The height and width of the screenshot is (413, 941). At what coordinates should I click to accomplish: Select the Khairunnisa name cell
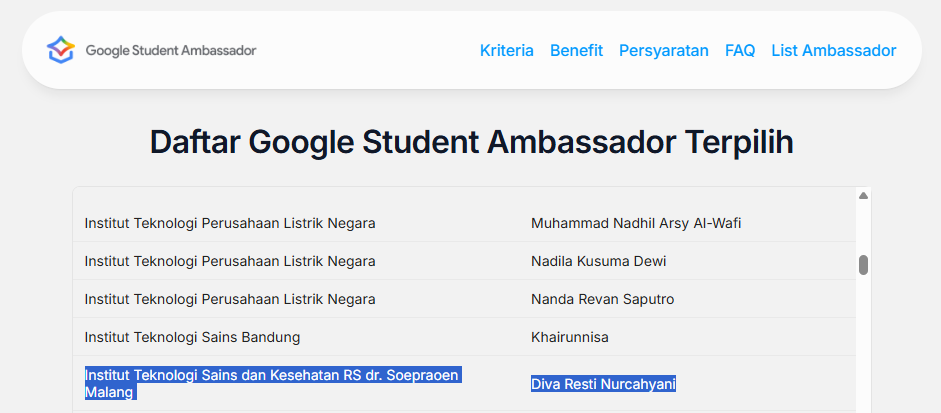569,337
